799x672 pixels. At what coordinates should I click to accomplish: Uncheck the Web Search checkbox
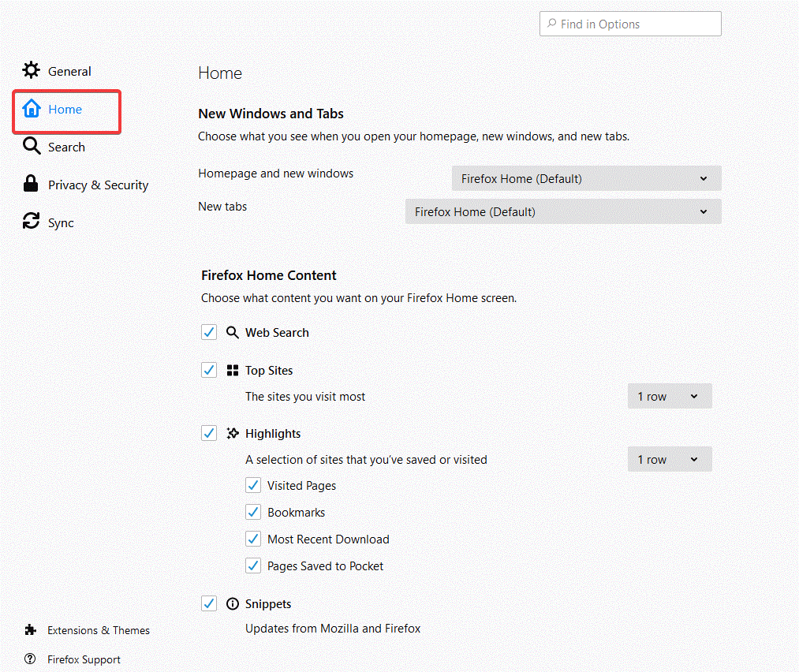tap(208, 332)
